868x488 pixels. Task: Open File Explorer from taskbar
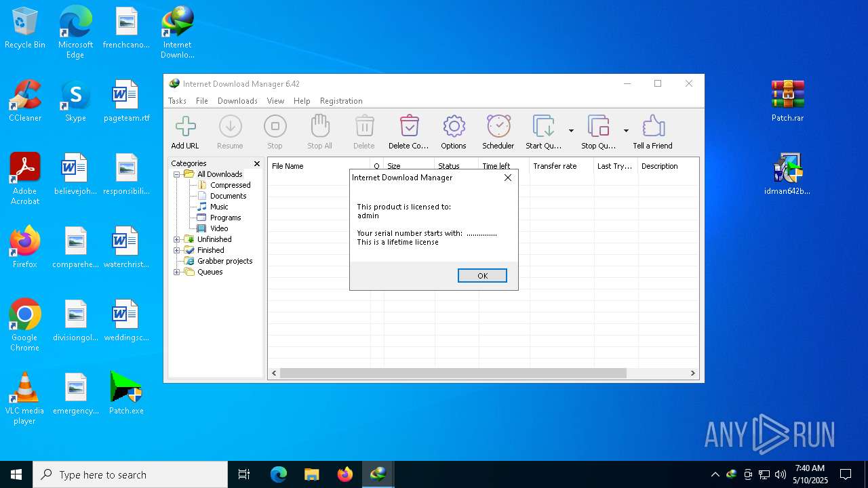tap(311, 474)
